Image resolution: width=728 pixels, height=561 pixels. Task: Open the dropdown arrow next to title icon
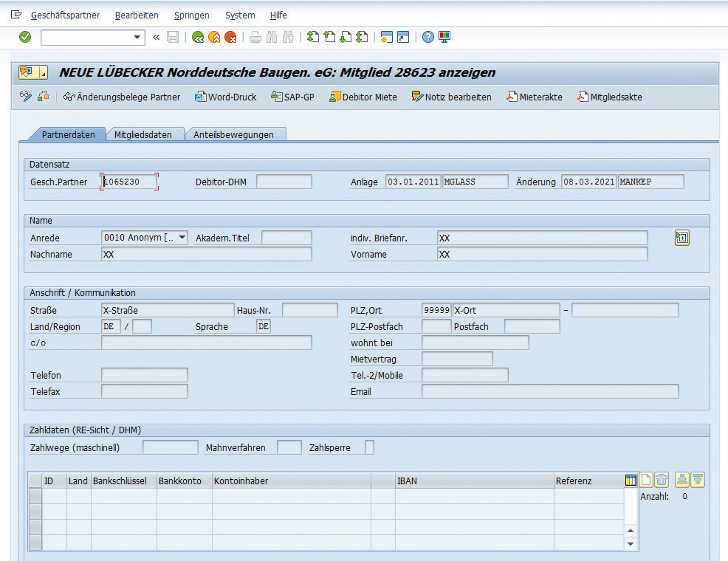43,72
